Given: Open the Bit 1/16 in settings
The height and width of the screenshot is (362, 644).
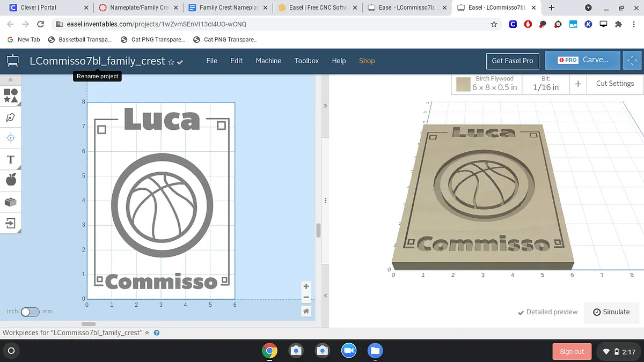Looking at the screenshot, I should pos(546,83).
